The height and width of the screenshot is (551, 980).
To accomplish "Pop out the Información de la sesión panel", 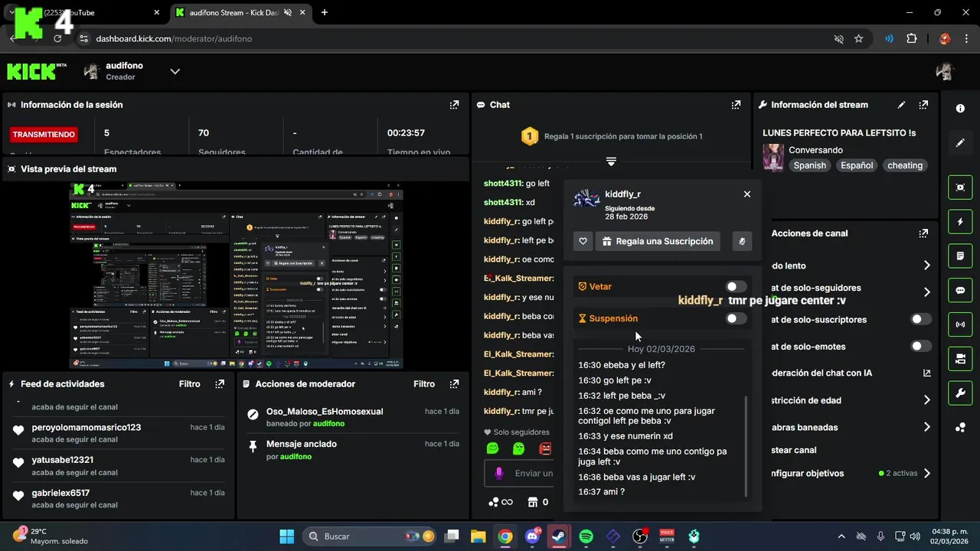I will [x=454, y=105].
